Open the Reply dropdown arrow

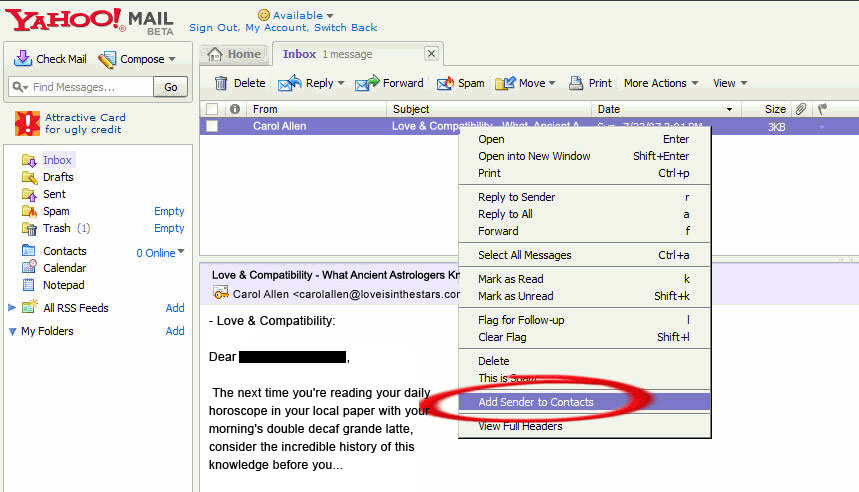(x=341, y=83)
